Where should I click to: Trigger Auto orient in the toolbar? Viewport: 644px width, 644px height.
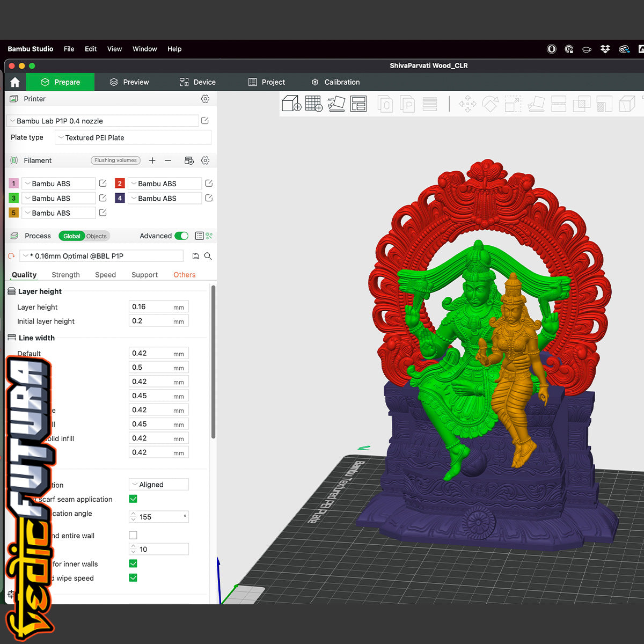point(336,103)
